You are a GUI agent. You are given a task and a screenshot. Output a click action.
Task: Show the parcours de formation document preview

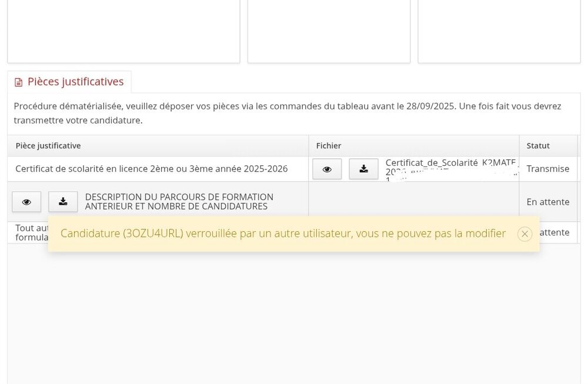[26, 202]
